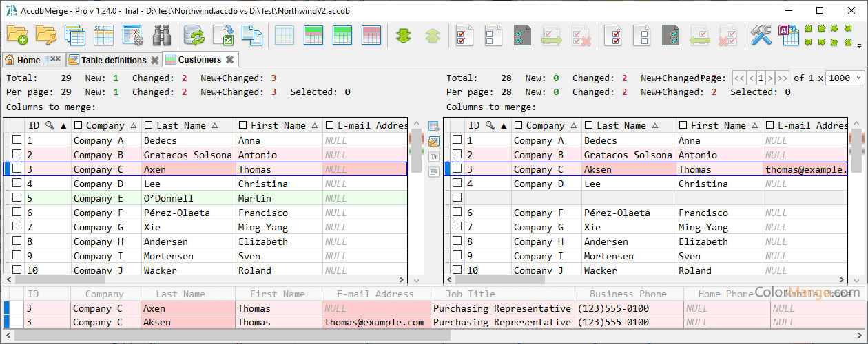This screenshot has height=344, width=868.
Task: Tick checkbox for O'Donnell row in left grid
Action: (x=17, y=198)
